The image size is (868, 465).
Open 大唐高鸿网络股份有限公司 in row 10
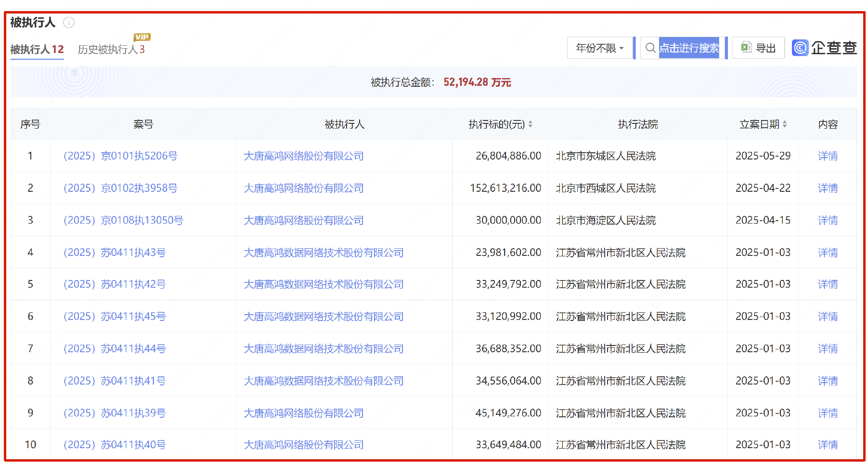(304, 445)
